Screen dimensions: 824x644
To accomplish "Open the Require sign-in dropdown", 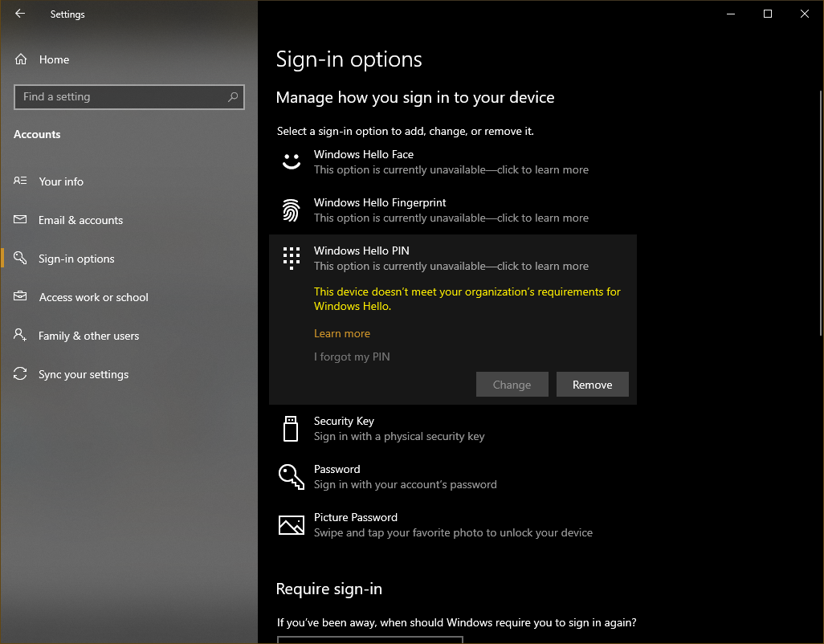I will (369, 641).
